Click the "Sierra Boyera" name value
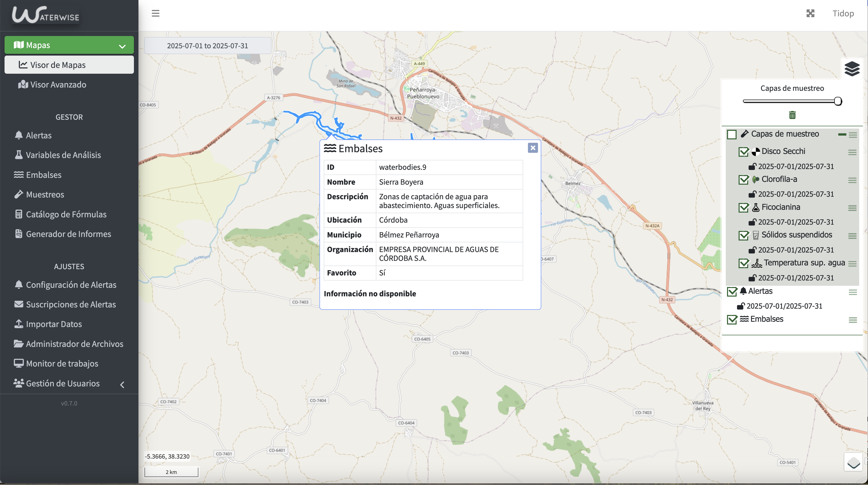This screenshot has width=868, height=485. click(401, 182)
